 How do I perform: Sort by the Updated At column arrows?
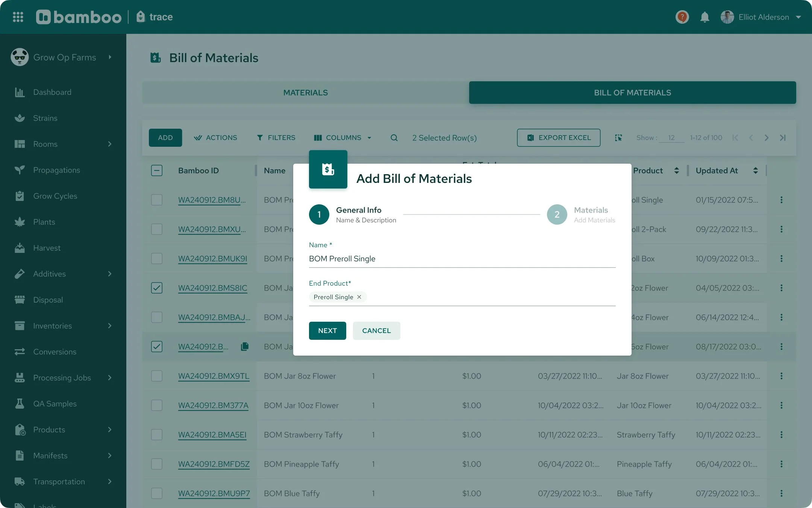pos(755,170)
